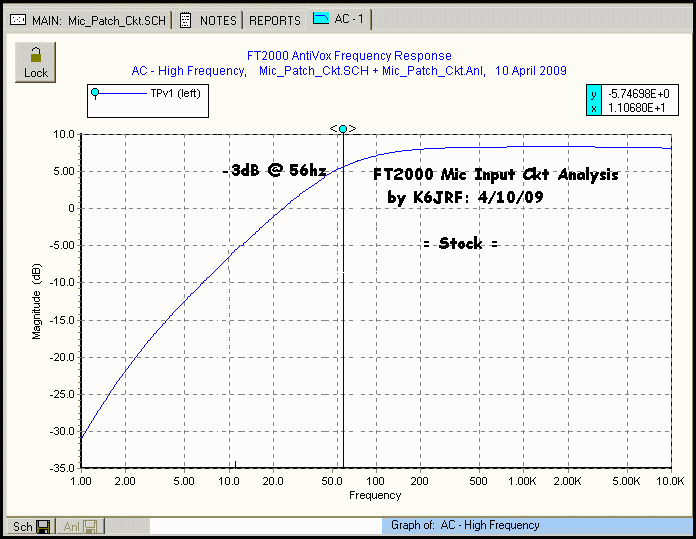Open the MAIN Mic_Patch_Ckt.SCH tab
This screenshot has width=696, height=539.
(x=98, y=20)
